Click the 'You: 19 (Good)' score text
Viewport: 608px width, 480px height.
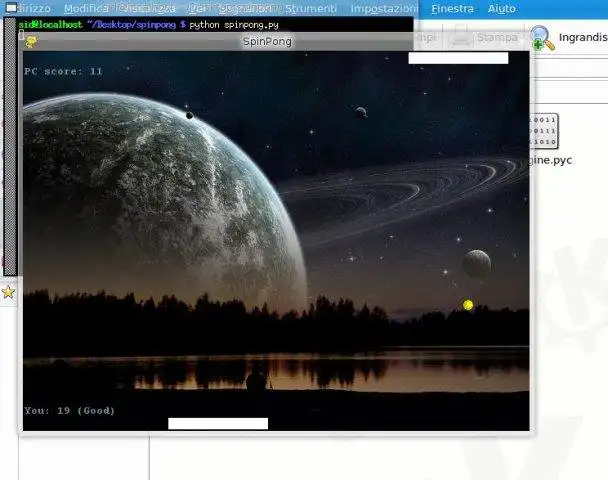(69, 411)
